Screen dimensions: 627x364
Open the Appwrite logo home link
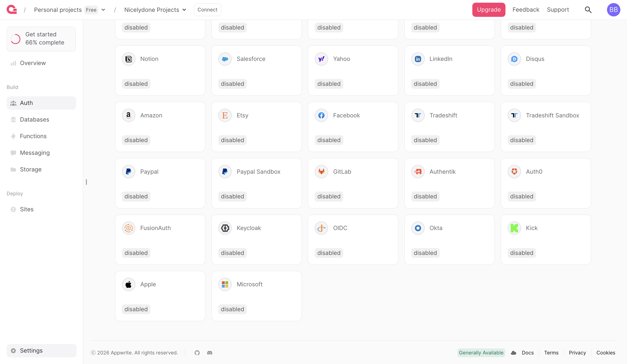[12, 10]
